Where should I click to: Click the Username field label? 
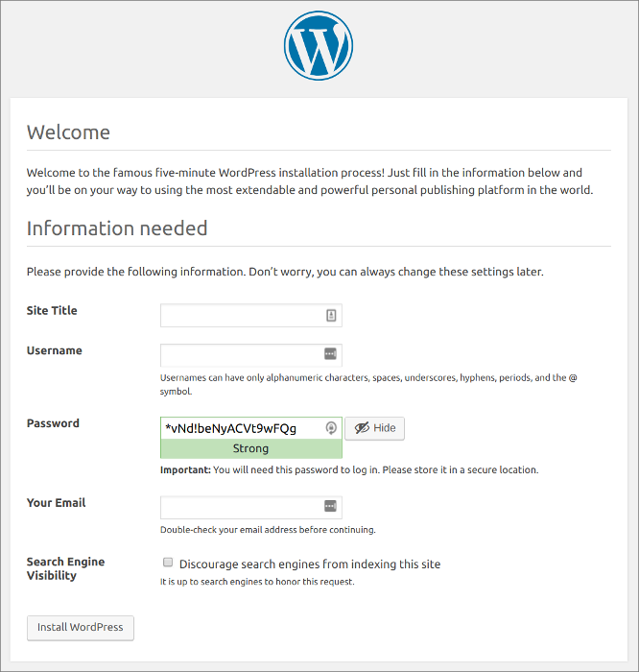pos(54,351)
